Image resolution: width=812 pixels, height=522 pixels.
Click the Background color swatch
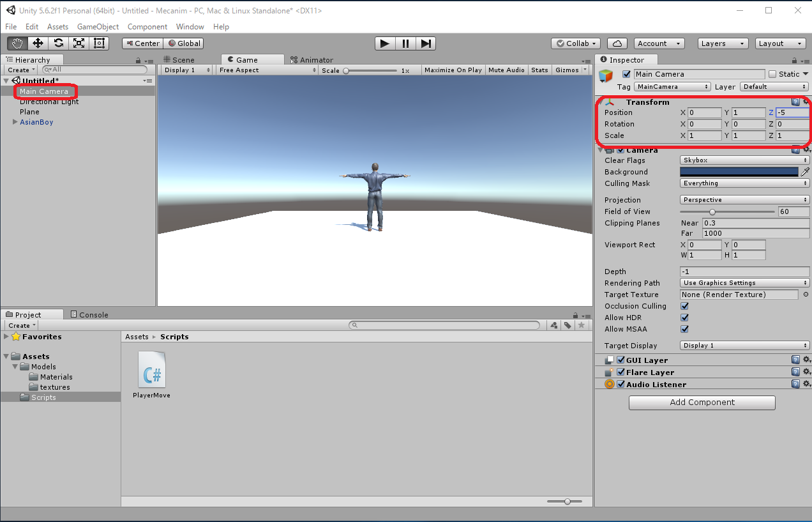739,172
